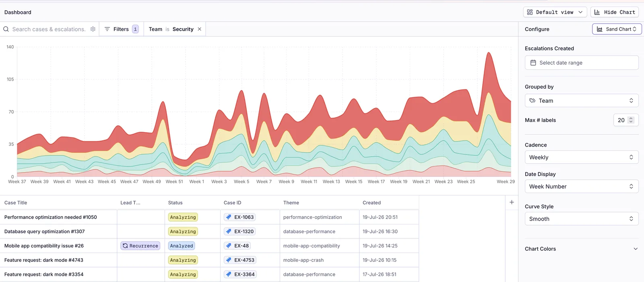Click the Recurrence tag badge
The width and height of the screenshot is (644, 282).
tap(140, 246)
